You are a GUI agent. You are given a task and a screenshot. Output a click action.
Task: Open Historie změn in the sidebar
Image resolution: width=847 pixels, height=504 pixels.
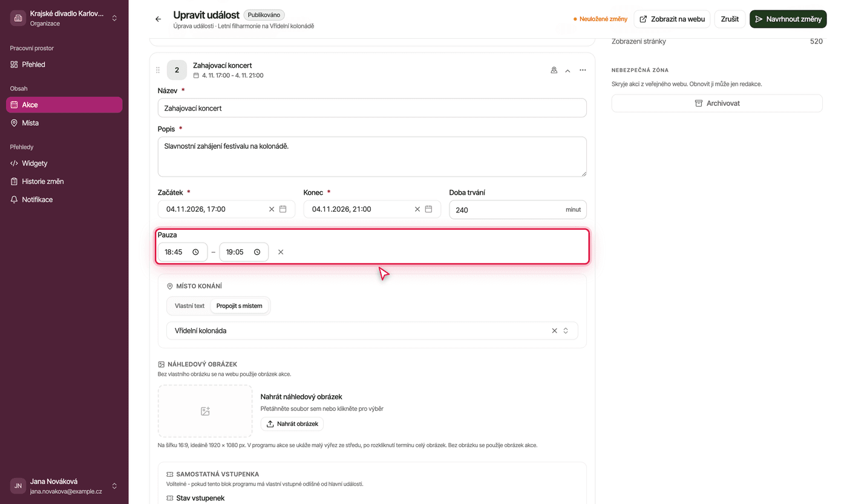[x=64, y=182]
